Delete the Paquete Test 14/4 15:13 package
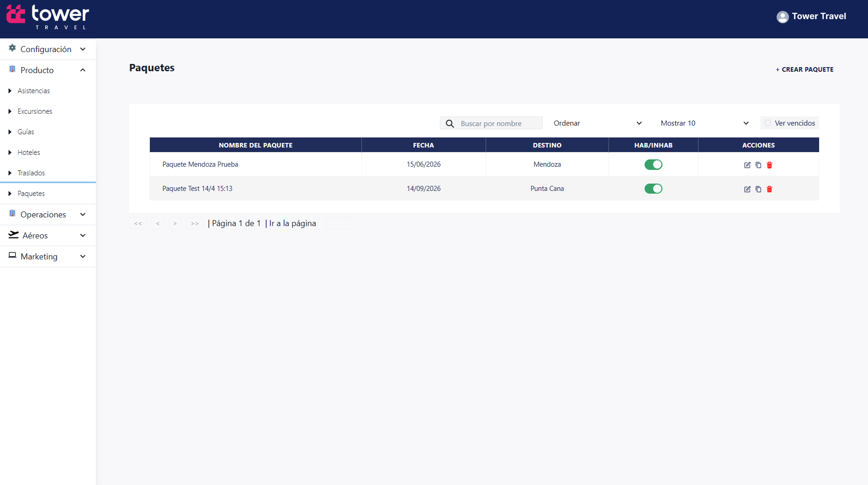Image resolution: width=868 pixels, height=485 pixels. tap(769, 189)
